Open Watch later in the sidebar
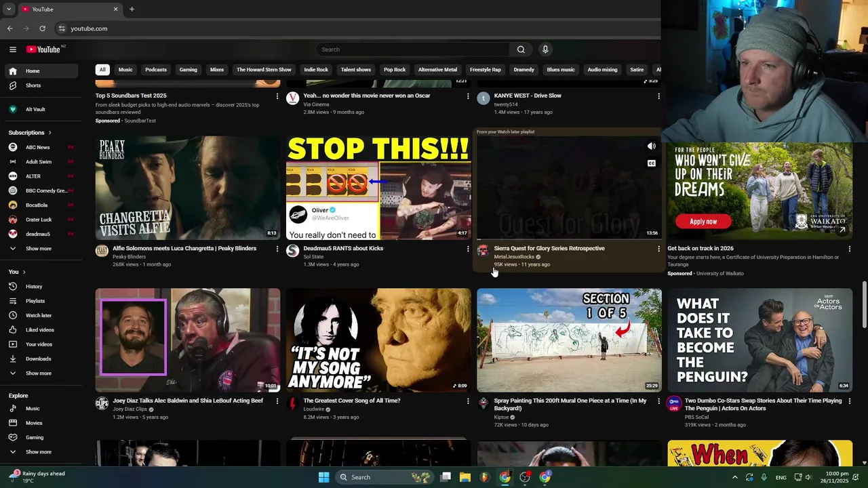 click(x=41, y=315)
